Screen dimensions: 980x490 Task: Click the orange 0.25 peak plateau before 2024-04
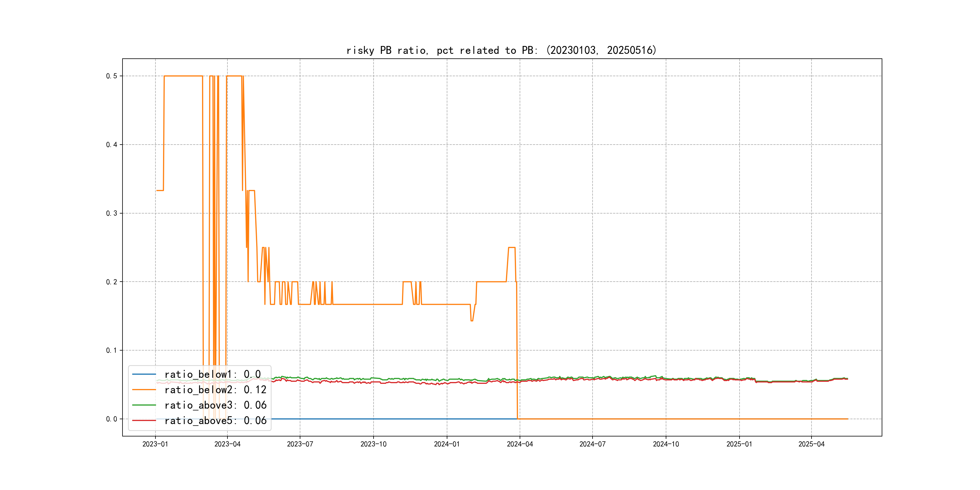point(512,248)
